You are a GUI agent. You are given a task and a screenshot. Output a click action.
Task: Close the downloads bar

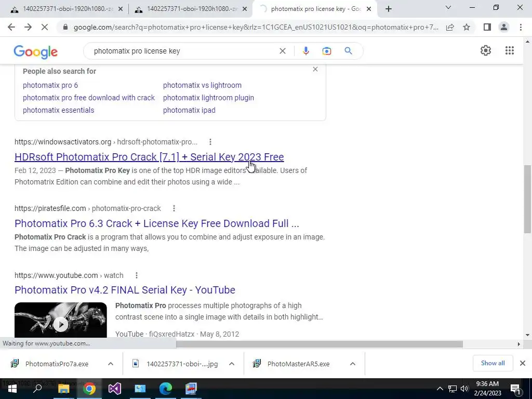pos(523,363)
